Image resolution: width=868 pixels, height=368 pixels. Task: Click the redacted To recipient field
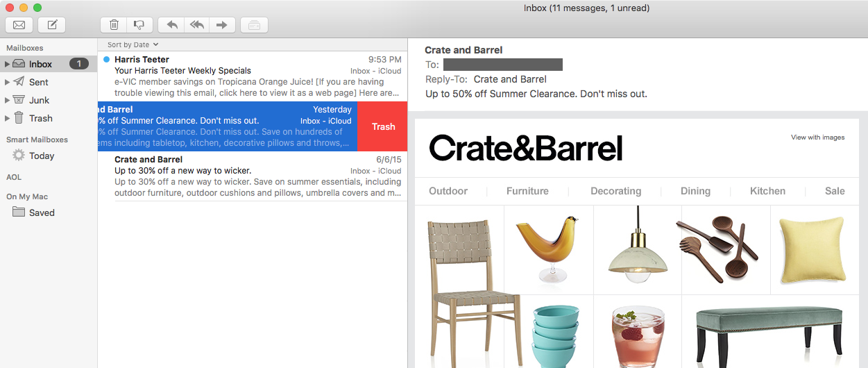click(503, 65)
